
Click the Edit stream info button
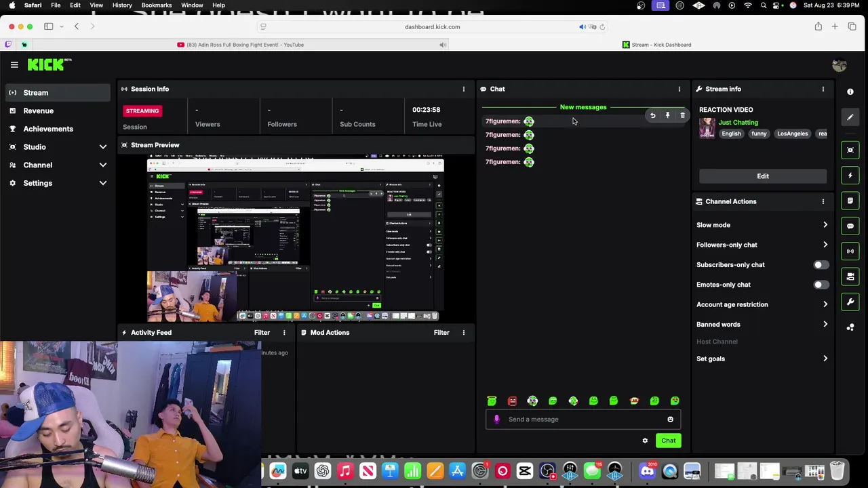tap(763, 176)
